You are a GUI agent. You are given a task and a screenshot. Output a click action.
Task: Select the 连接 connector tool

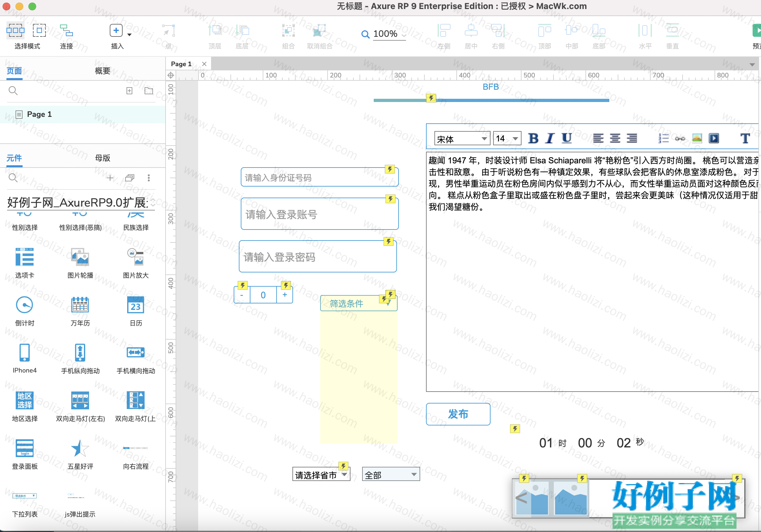click(66, 30)
